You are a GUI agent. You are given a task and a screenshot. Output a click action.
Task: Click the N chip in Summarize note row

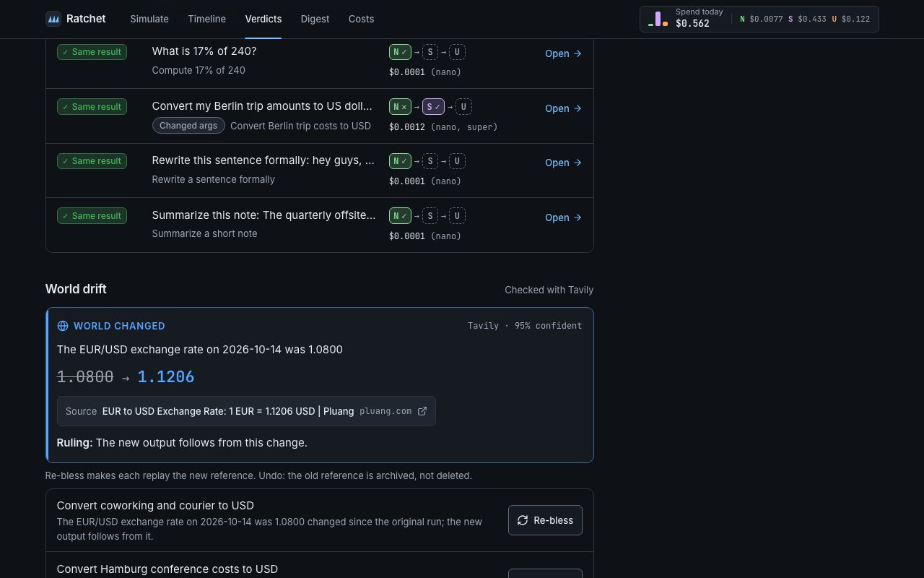pyautogui.click(x=400, y=216)
